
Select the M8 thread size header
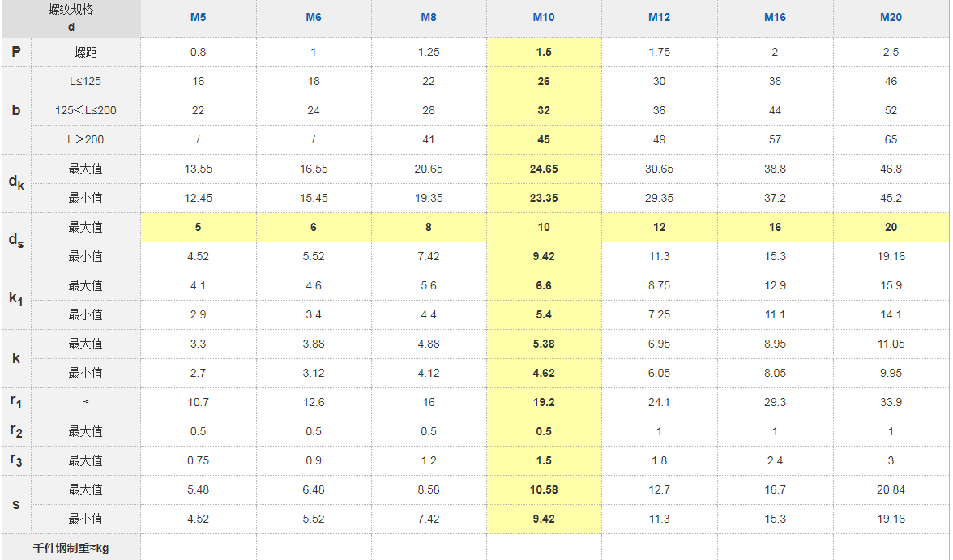(428, 17)
